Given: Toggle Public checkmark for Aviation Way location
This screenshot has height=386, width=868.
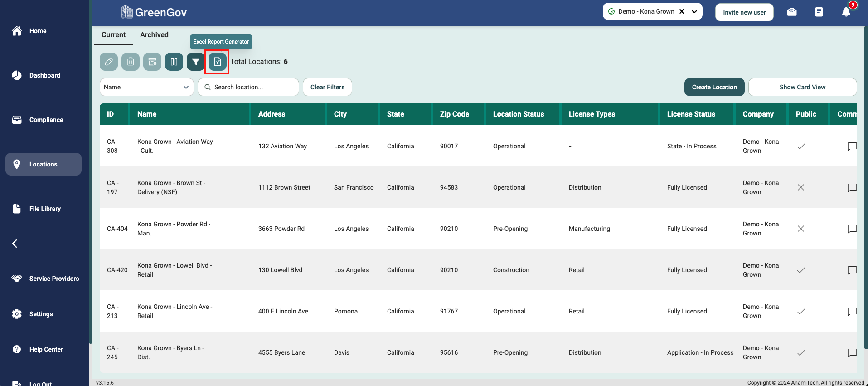Looking at the screenshot, I should point(801,147).
